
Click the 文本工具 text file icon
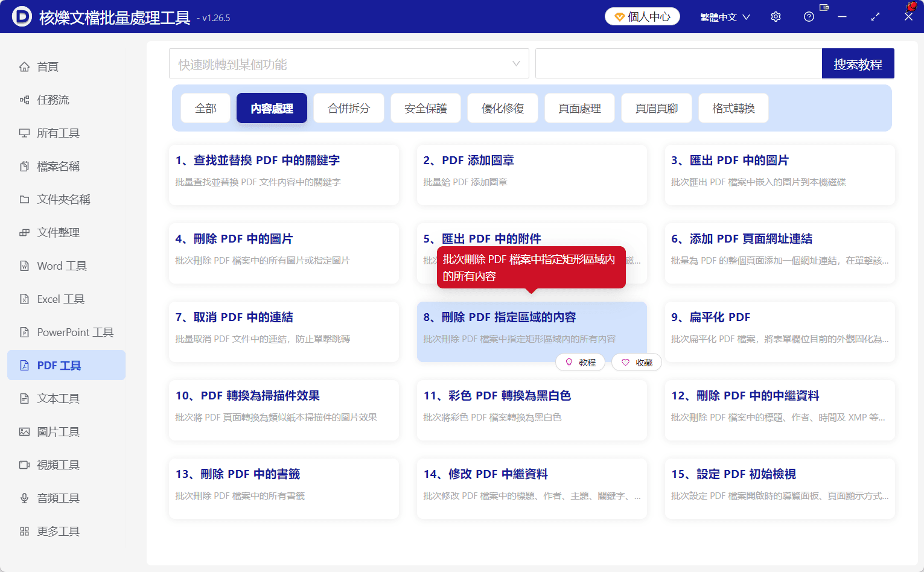click(x=24, y=398)
